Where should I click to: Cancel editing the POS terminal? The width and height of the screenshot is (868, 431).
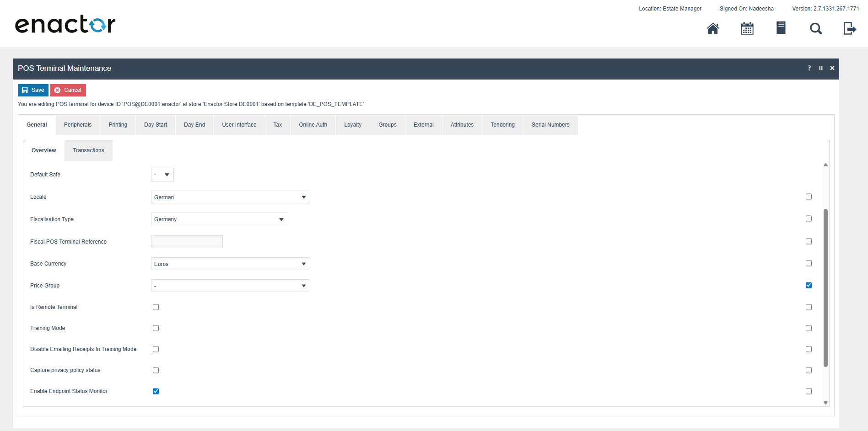click(x=68, y=90)
